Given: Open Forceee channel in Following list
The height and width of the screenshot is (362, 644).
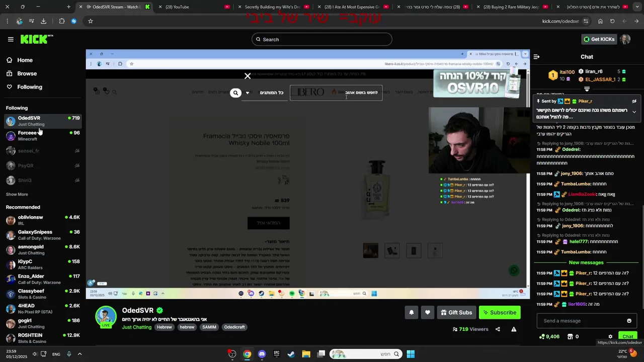Looking at the screenshot, I should (43, 135).
